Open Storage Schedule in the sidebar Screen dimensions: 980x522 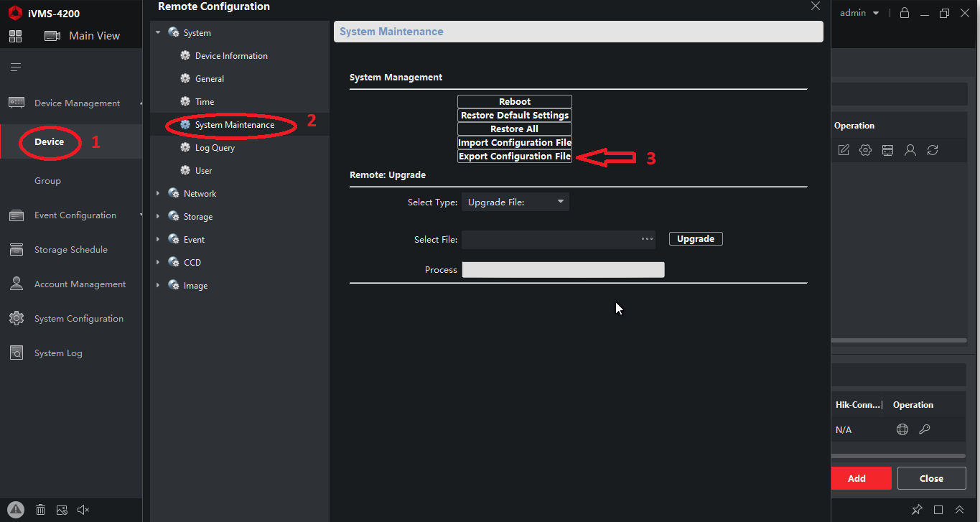70,250
